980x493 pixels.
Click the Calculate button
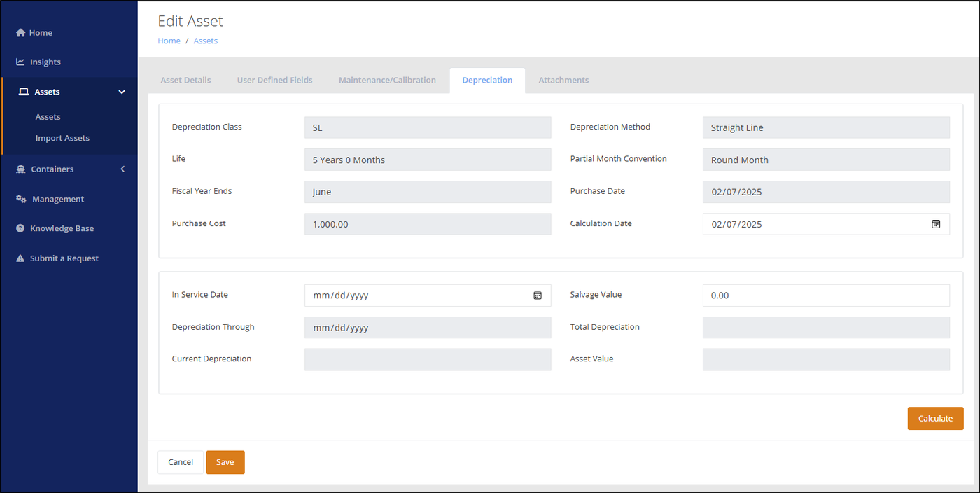coord(935,418)
